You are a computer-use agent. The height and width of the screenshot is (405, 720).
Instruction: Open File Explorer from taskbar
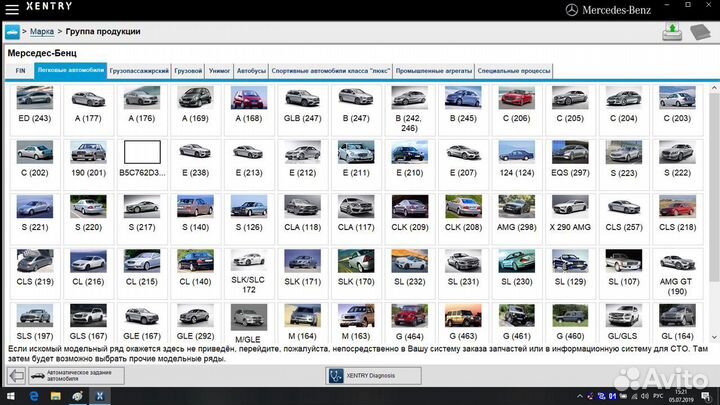pos(56,396)
